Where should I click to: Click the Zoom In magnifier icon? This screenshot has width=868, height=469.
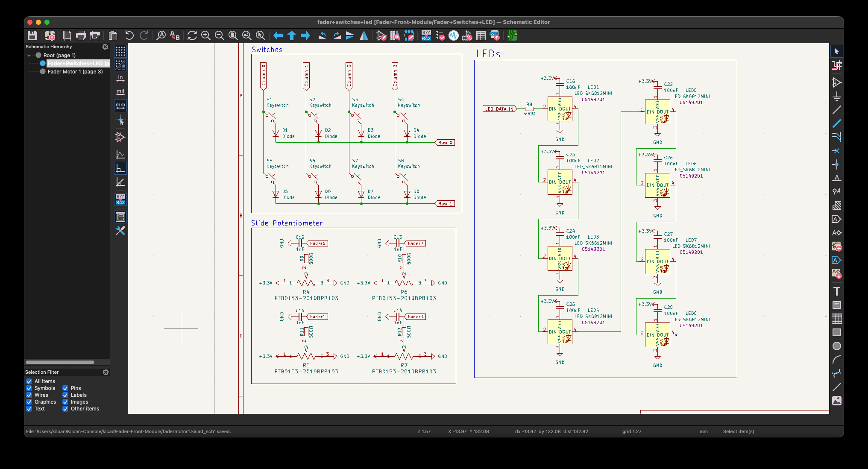point(205,35)
